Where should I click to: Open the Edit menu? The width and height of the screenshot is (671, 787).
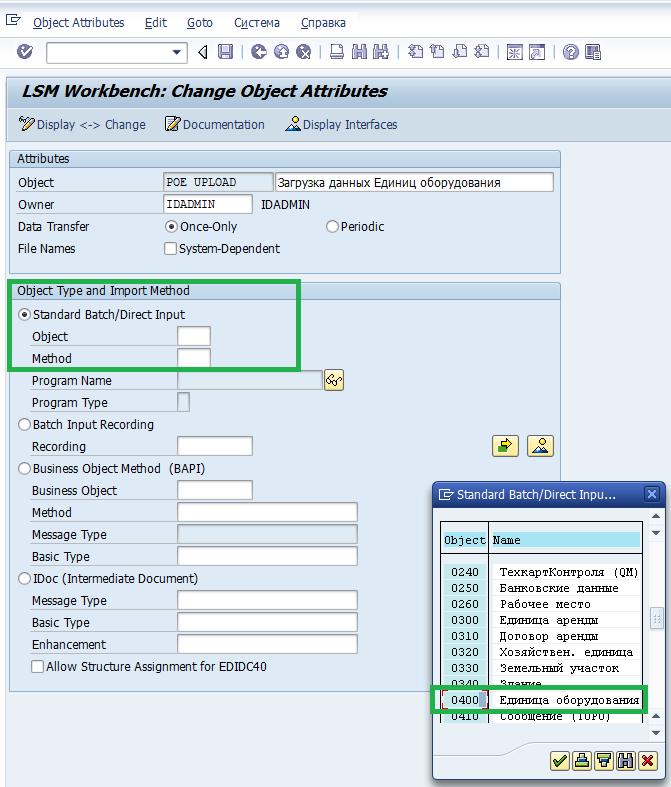point(156,23)
